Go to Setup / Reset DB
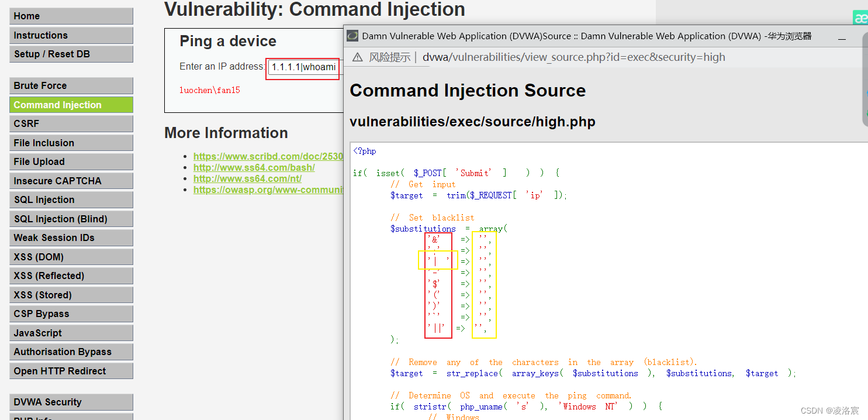This screenshot has width=868, height=420. [71, 54]
